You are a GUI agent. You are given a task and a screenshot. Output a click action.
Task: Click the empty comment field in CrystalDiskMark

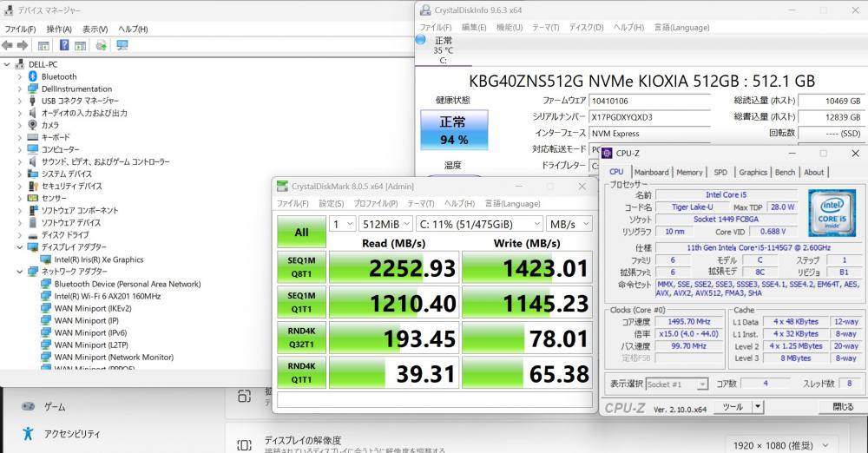tap(435, 399)
